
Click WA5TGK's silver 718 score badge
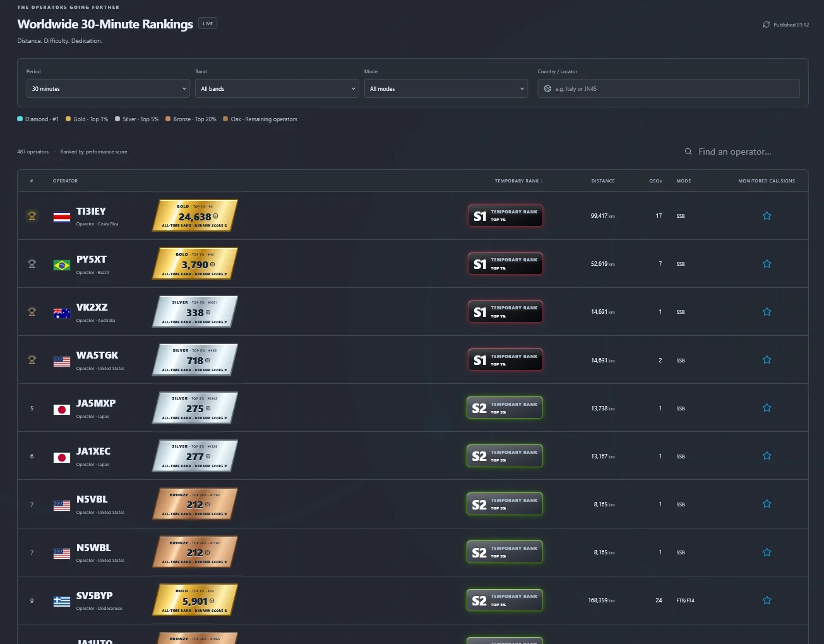pos(195,360)
